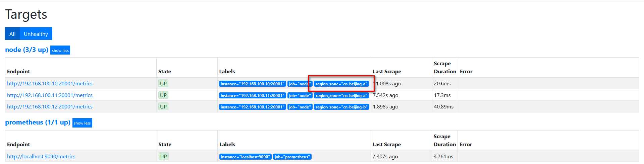Select the 7.307s ago last scrape value

coord(385,157)
